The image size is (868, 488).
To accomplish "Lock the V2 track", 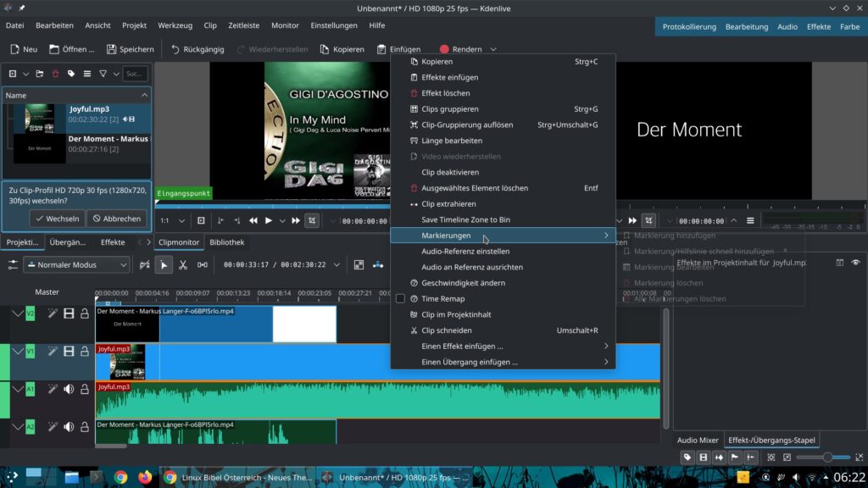I will point(85,313).
